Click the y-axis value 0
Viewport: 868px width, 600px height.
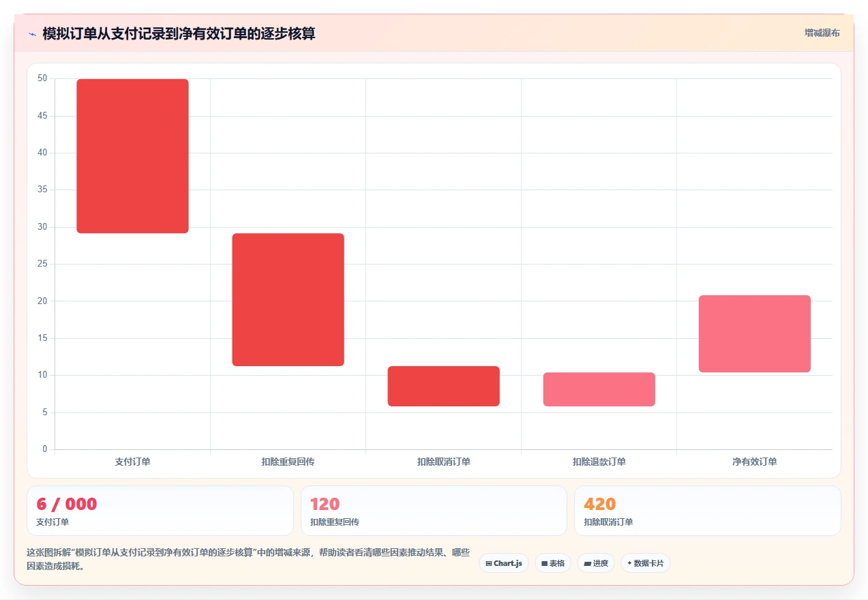coord(45,449)
